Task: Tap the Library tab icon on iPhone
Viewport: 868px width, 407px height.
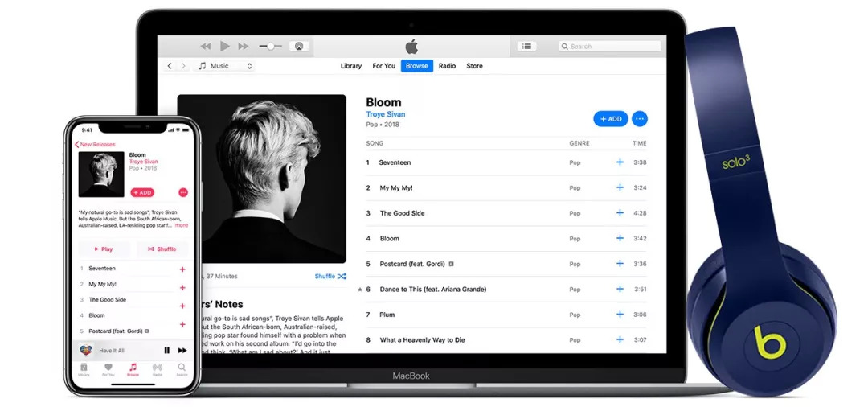Action: click(x=84, y=370)
